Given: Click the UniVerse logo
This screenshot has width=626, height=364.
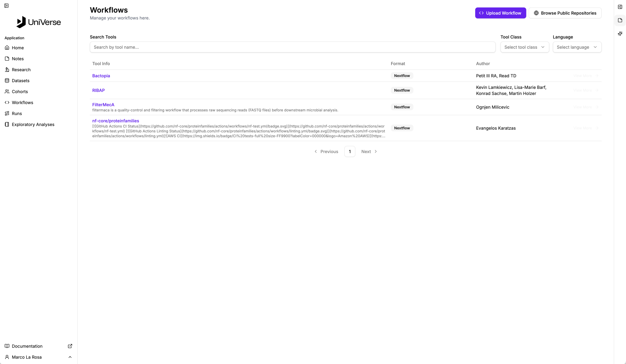Looking at the screenshot, I should tap(39, 22).
